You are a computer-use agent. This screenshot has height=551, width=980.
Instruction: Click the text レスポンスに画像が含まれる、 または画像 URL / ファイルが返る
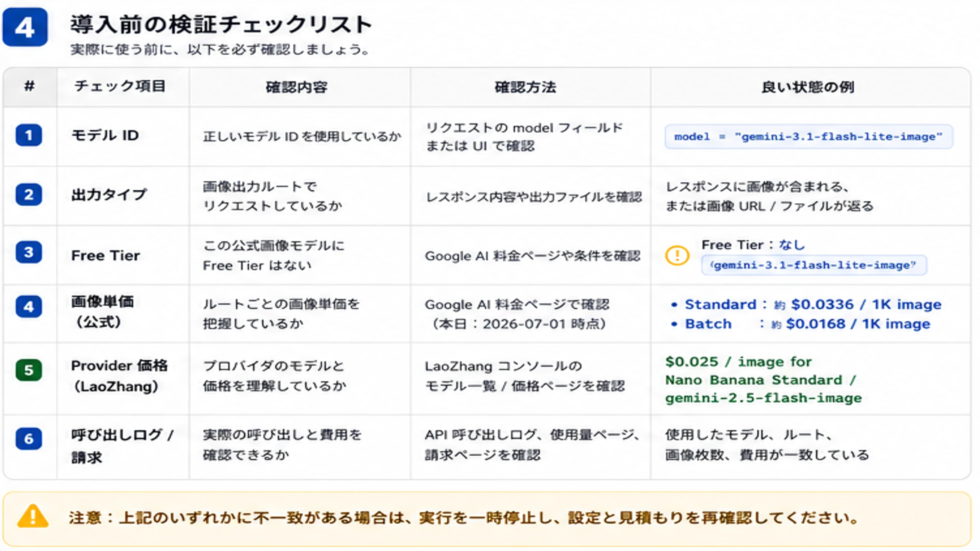pyautogui.click(x=769, y=196)
